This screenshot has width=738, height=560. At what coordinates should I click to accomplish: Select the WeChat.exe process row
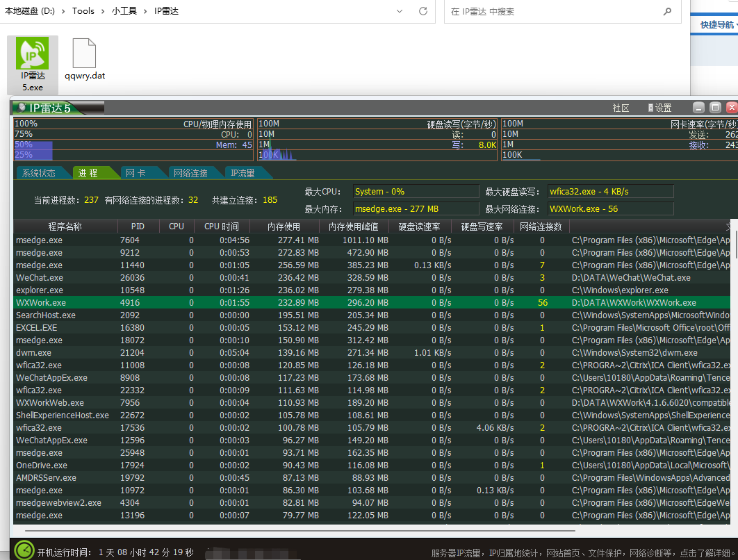[x=372, y=278]
